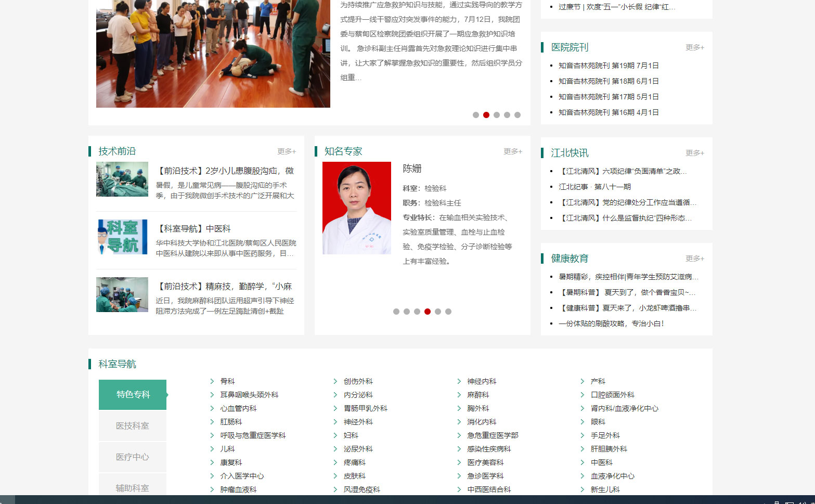Viewport: 815px width, 504px height.
Task: Click arrow icon beside 产科
Action: pyautogui.click(x=583, y=381)
